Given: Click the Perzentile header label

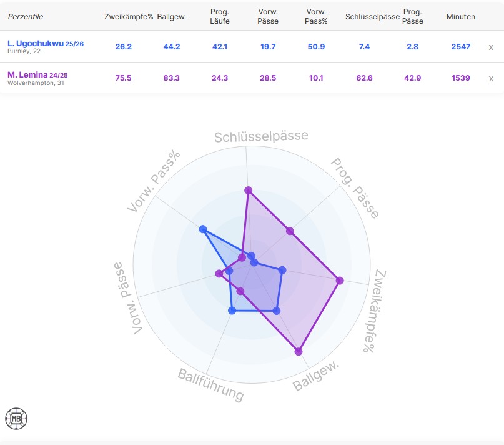Looking at the screenshot, I should [x=26, y=17].
